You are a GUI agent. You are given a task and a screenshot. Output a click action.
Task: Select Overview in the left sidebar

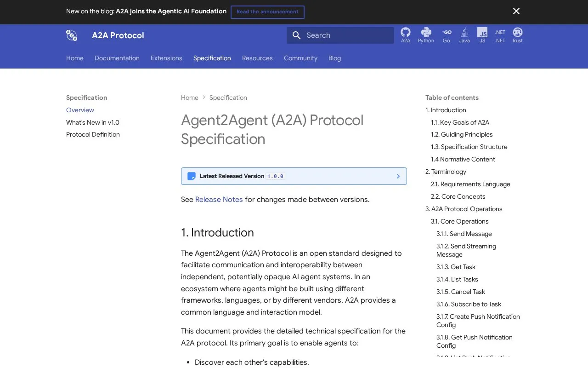pos(80,110)
